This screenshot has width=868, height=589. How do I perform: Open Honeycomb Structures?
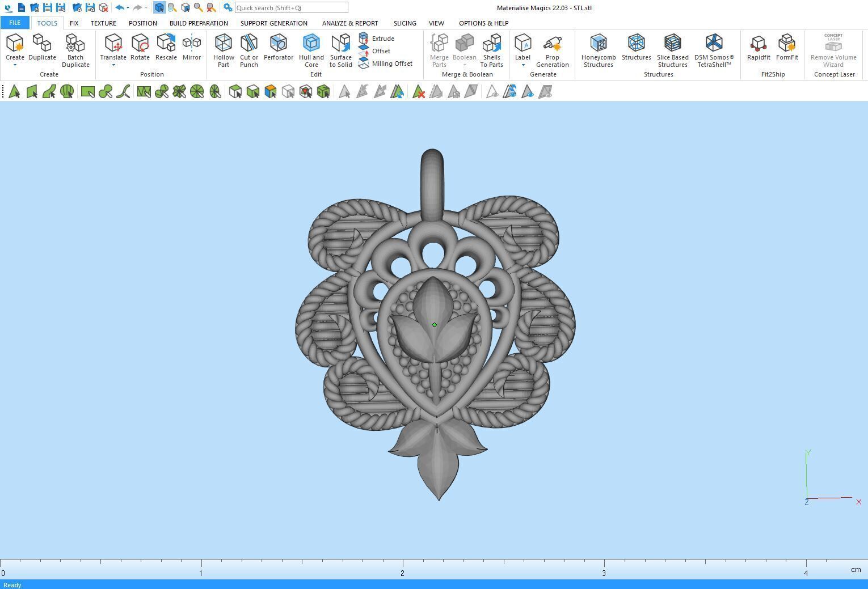point(599,50)
